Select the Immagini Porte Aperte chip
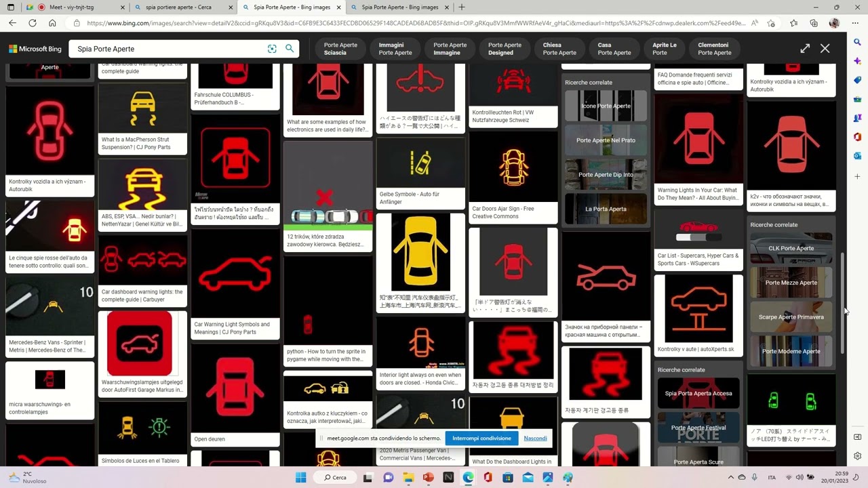The width and height of the screenshot is (868, 488). coord(395,49)
